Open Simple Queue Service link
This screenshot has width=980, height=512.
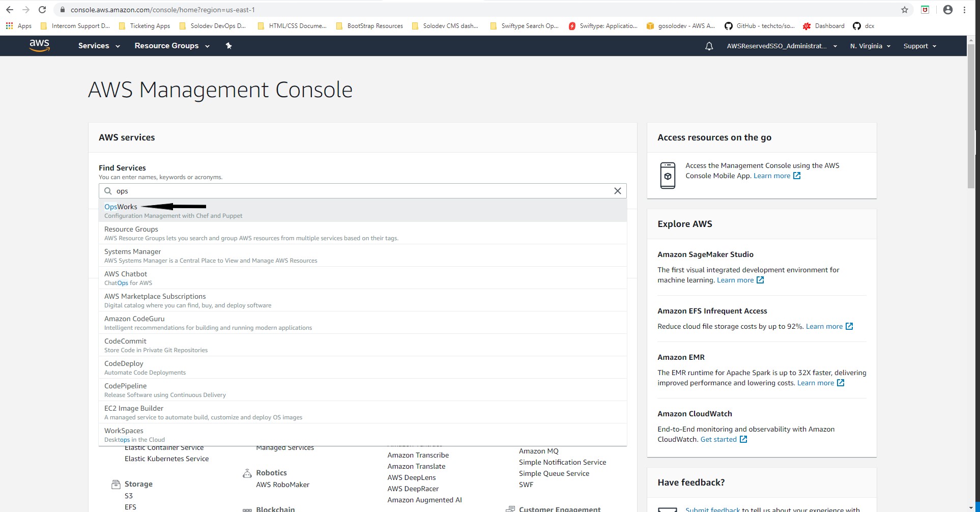click(x=554, y=473)
